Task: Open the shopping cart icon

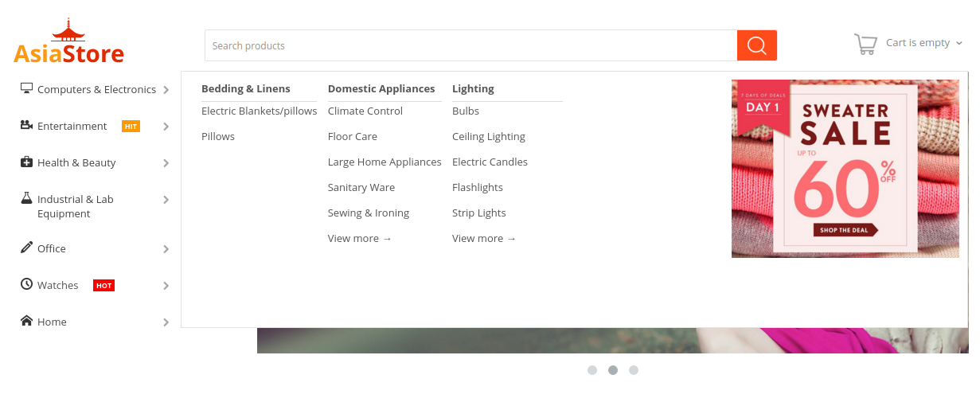Action: pyautogui.click(x=865, y=44)
